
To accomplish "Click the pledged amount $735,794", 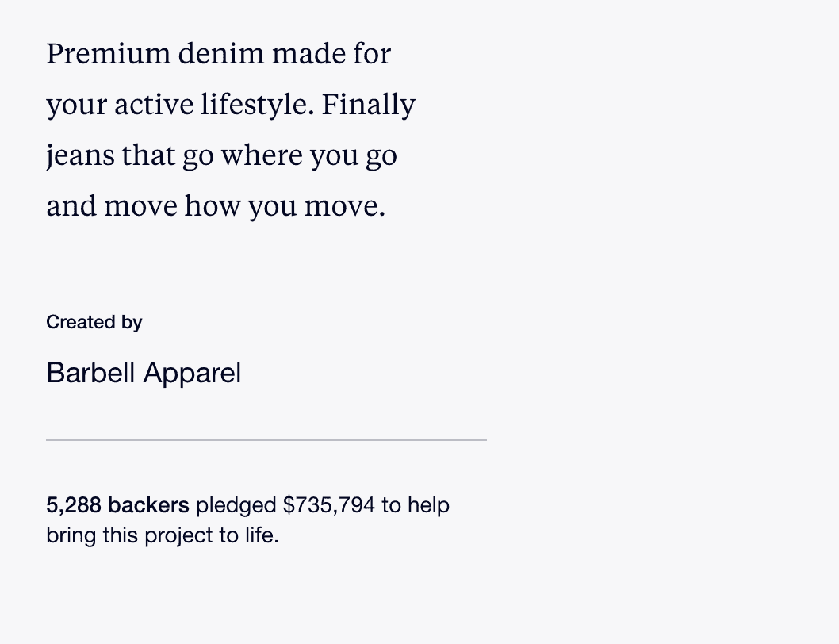I will [x=329, y=505].
